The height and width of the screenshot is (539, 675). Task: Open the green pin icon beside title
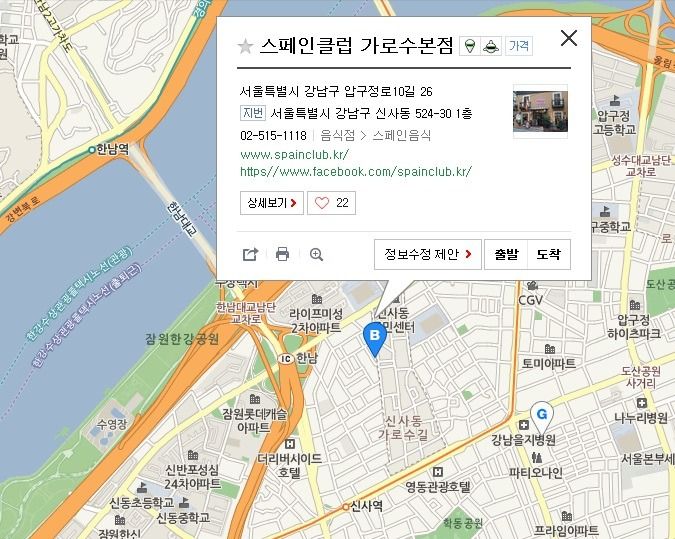470,46
